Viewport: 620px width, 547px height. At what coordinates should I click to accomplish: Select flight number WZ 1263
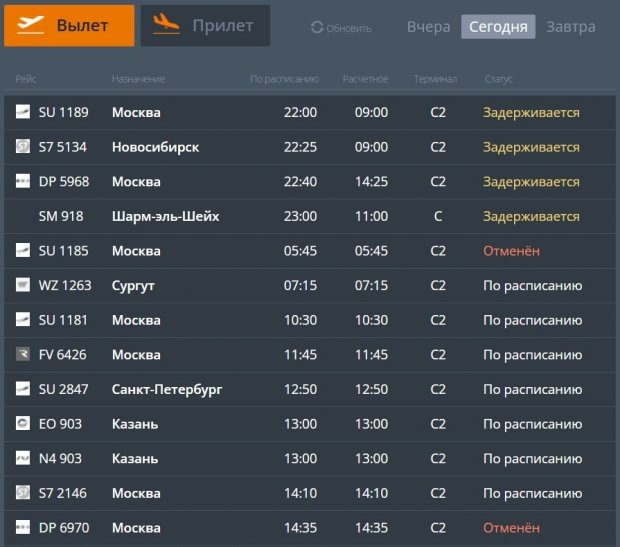click(x=65, y=286)
